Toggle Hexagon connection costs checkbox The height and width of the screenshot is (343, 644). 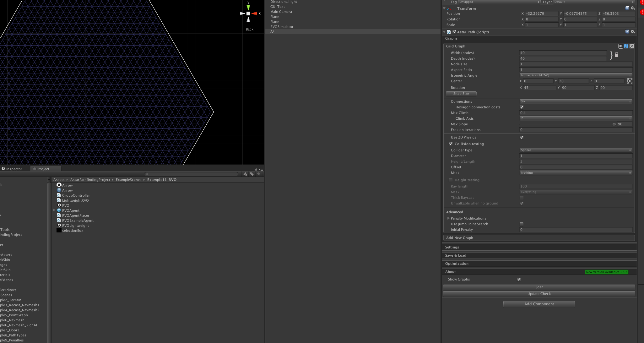(x=521, y=107)
